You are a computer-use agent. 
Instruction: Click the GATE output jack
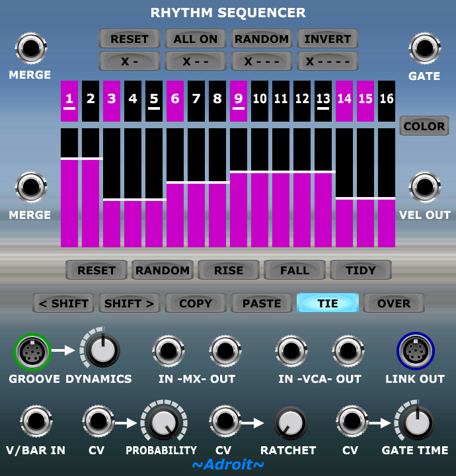[x=425, y=48]
